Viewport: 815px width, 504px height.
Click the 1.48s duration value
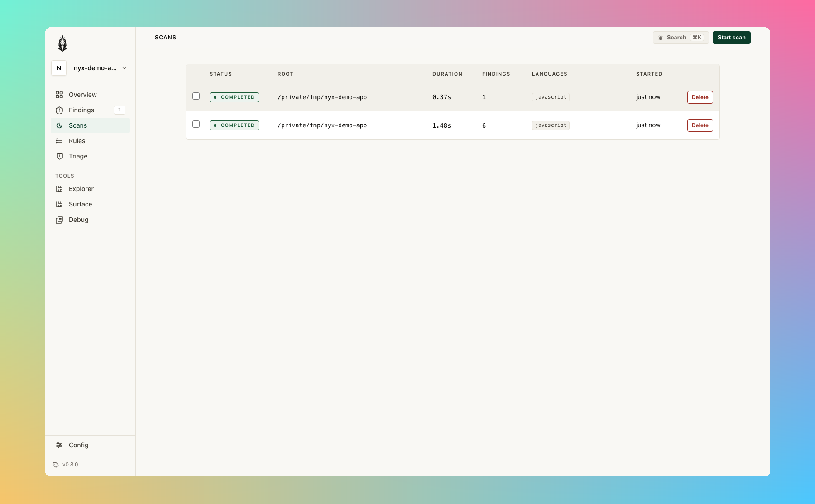pyautogui.click(x=441, y=125)
